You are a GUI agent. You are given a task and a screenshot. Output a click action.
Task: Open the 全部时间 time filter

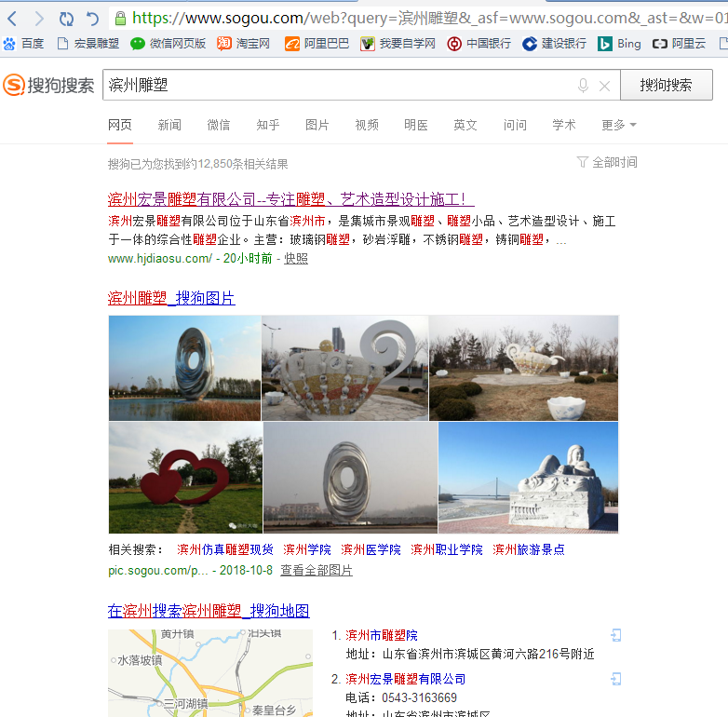click(x=607, y=162)
